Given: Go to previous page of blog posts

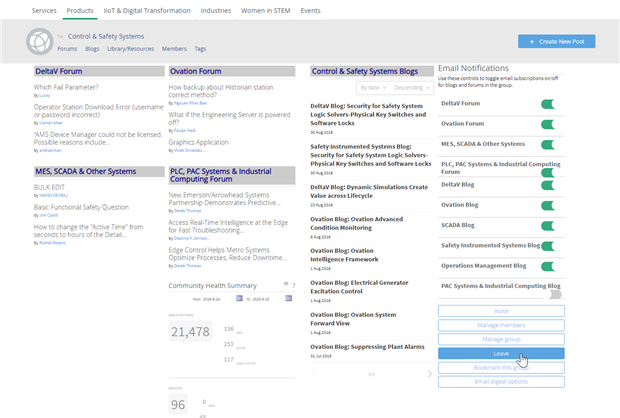Looking at the screenshot, I should (x=315, y=374).
